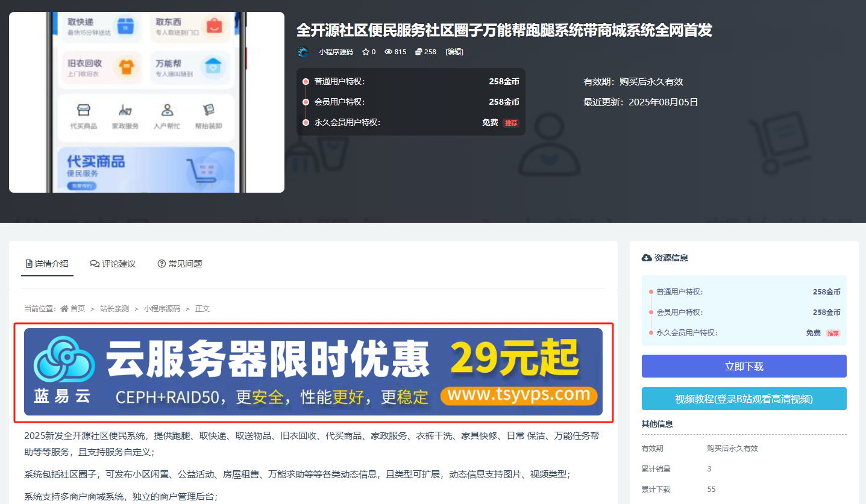The image size is (866, 504).
Task: Click the [编辑] edit link
Action: pyautogui.click(x=454, y=52)
